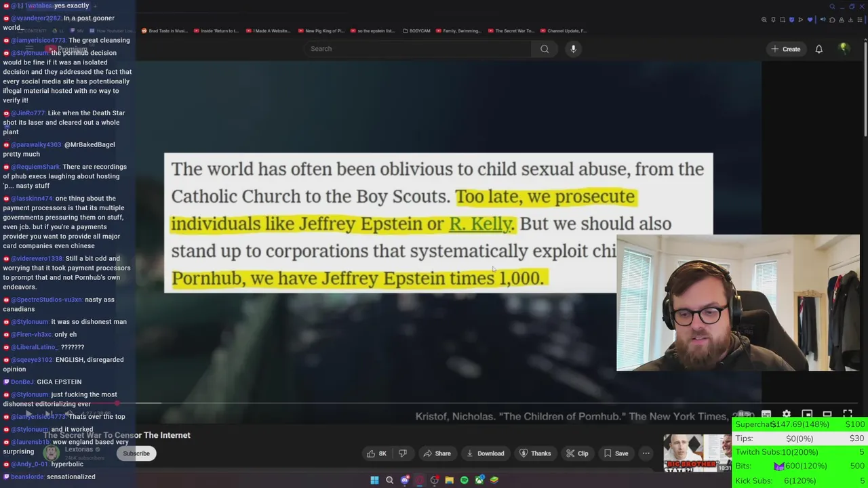
Task: Expand the BODYCAM bookmarks folder
Action: (x=417, y=30)
